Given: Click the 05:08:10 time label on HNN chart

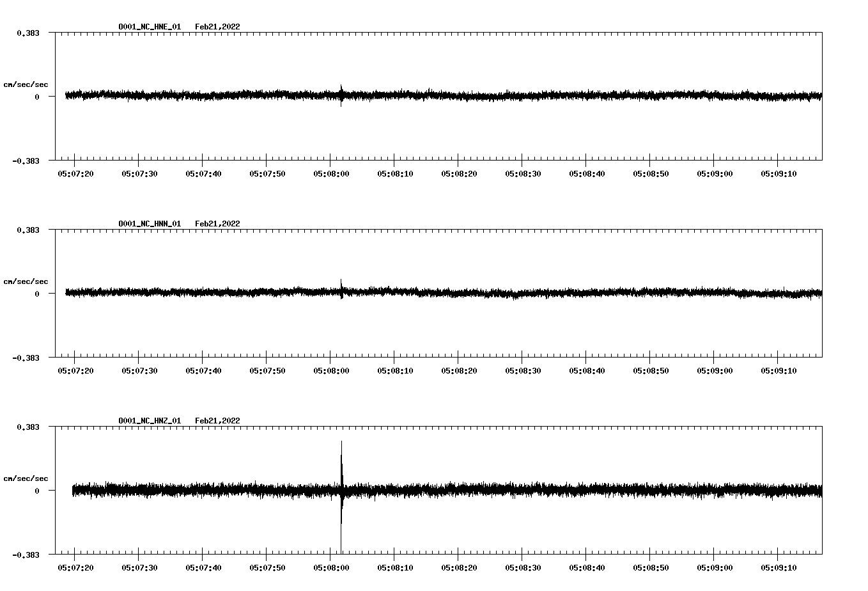Looking at the screenshot, I should click(395, 370).
